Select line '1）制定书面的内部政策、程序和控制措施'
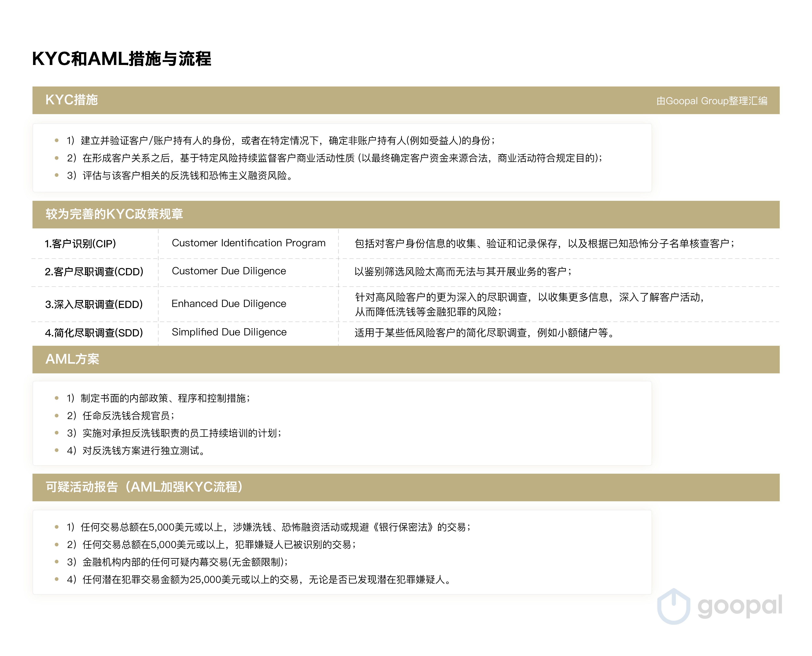 pos(158,398)
